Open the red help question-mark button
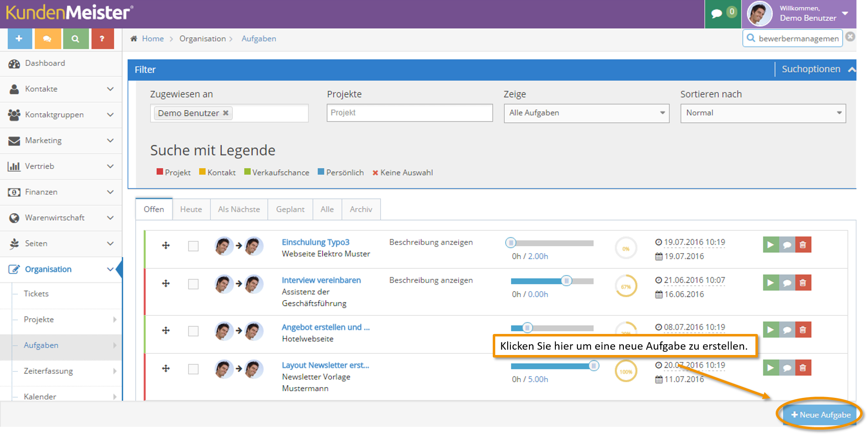868x435 pixels. tap(102, 39)
